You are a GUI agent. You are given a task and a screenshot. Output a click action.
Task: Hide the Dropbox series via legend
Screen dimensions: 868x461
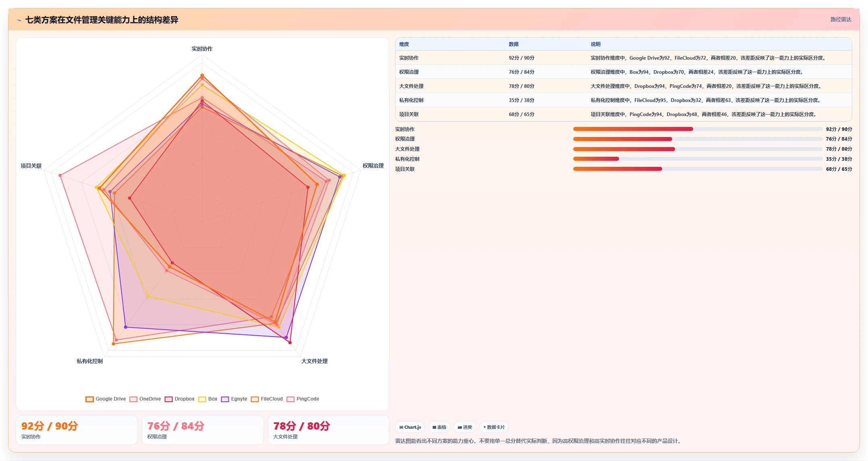[180, 399]
